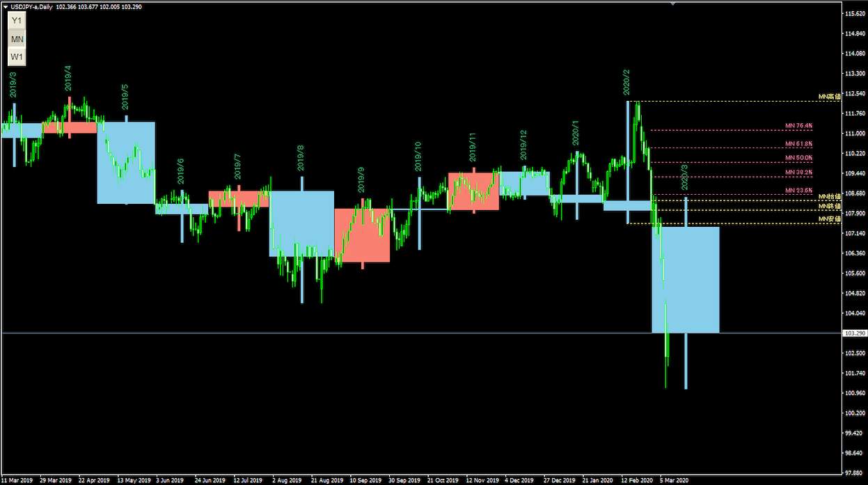This screenshot has width=868, height=485.
Task: Click the MN高値 high line label
Action: pyautogui.click(x=829, y=97)
